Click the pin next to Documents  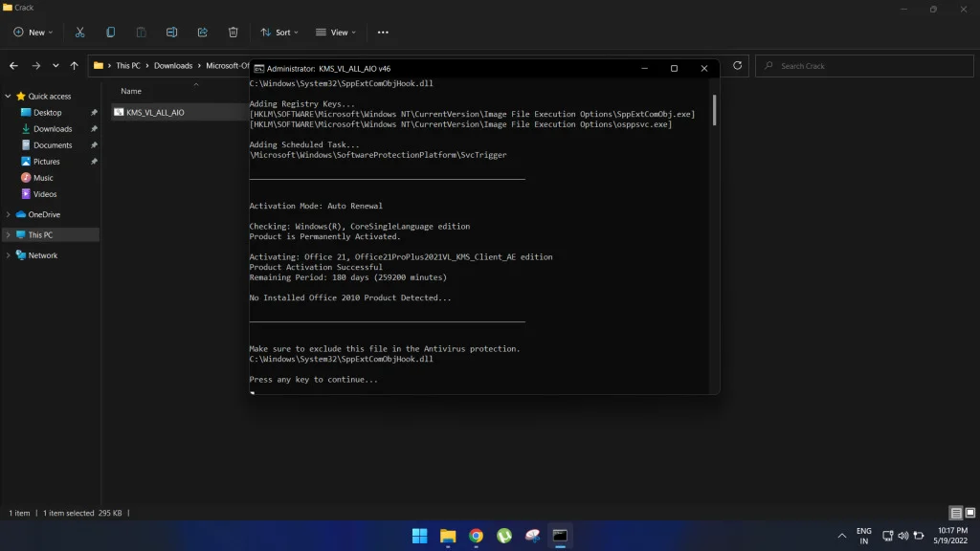[x=94, y=145]
